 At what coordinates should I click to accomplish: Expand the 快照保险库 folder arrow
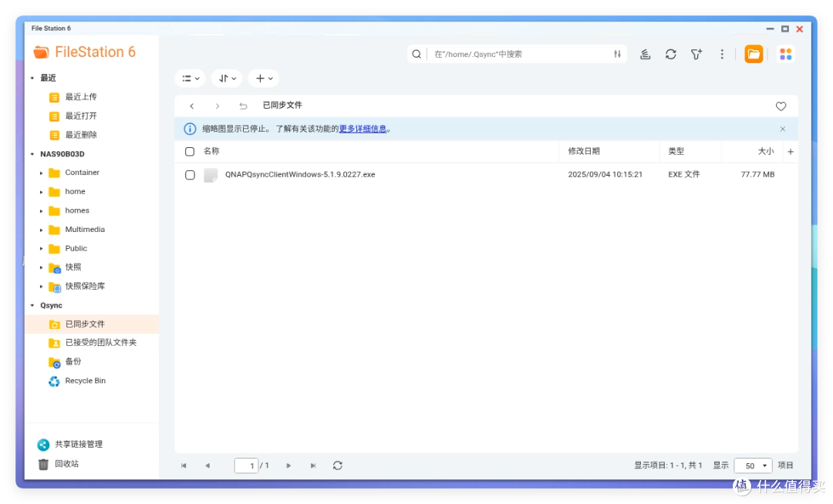[42, 287]
